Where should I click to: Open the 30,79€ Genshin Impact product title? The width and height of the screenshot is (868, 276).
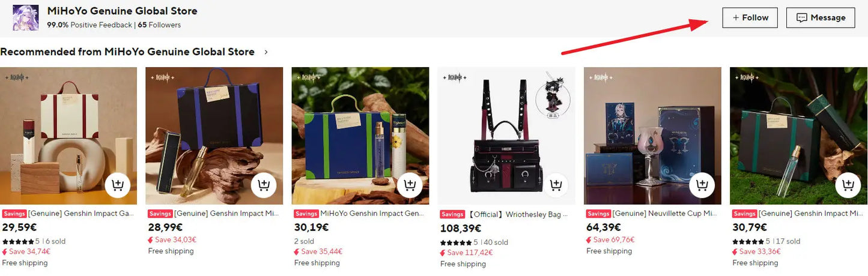click(812, 214)
